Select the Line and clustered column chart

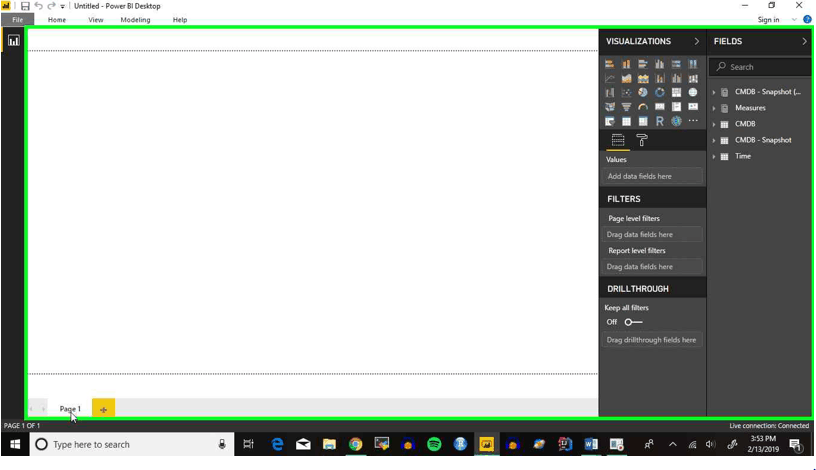coord(676,79)
